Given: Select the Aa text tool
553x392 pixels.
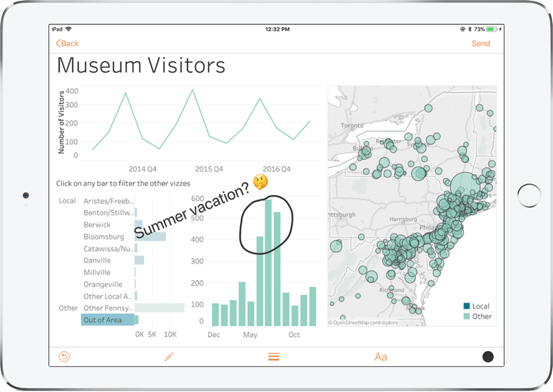Looking at the screenshot, I should [381, 357].
